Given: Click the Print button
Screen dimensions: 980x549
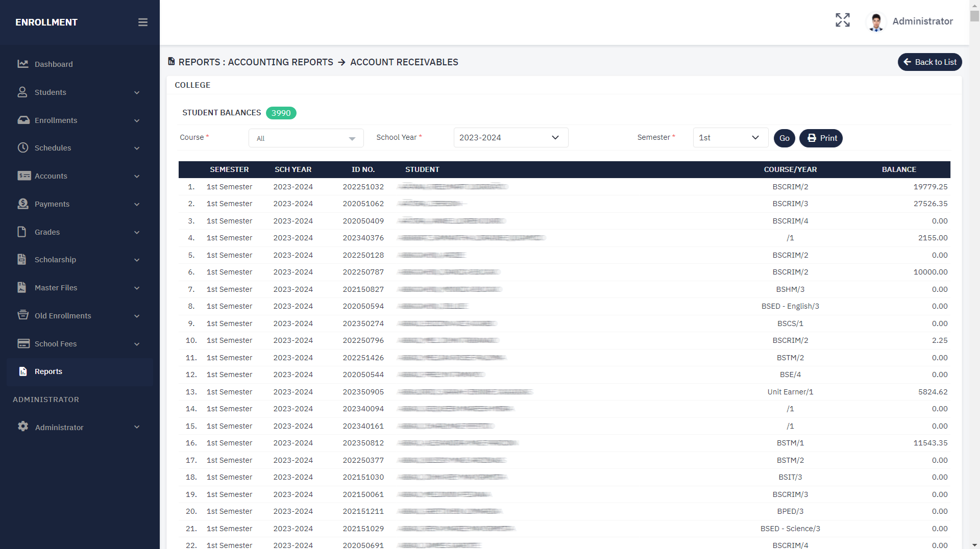Looking at the screenshot, I should (x=821, y=138).
